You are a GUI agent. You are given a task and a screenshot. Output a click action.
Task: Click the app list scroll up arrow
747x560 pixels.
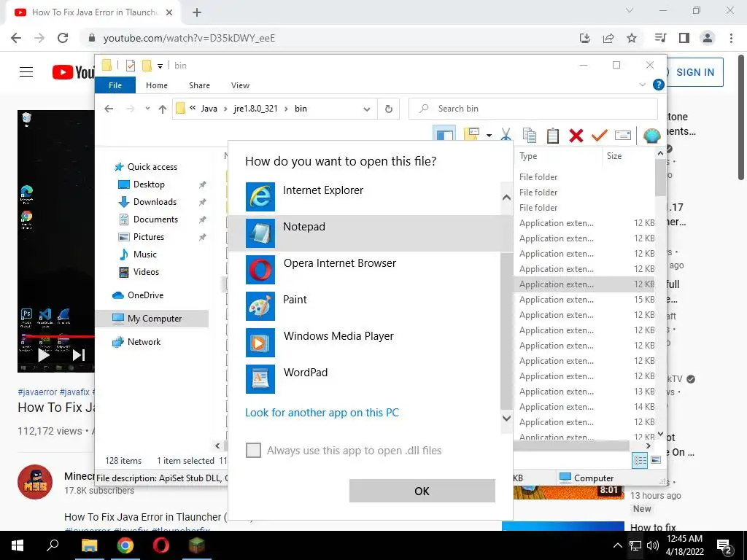(506, 197)
